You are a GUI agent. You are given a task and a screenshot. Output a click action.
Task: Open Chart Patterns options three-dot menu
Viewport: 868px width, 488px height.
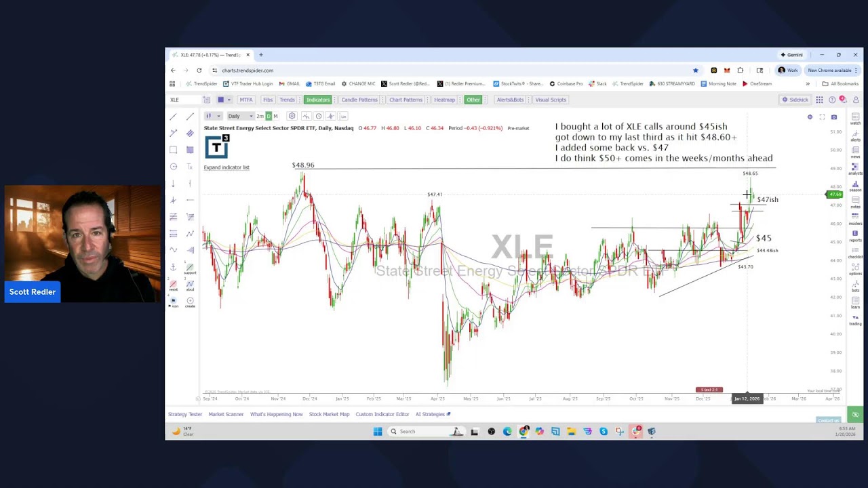click(427, 100)
